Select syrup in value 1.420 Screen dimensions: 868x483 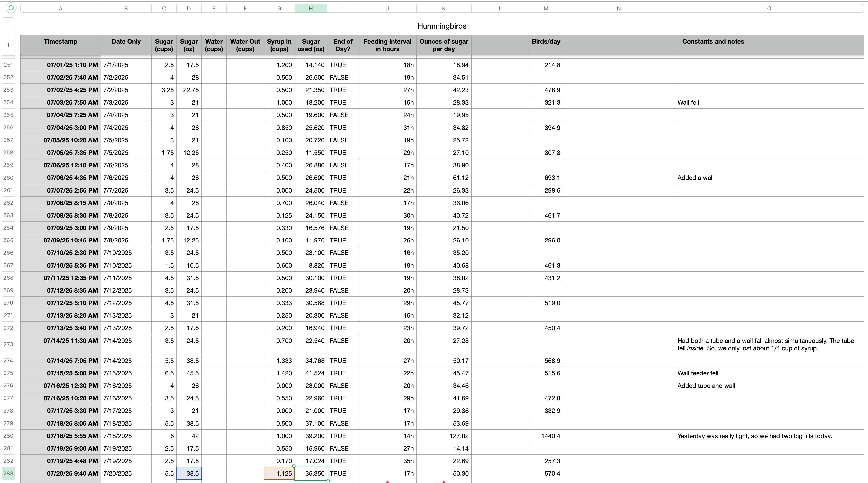tap(279, 373)
